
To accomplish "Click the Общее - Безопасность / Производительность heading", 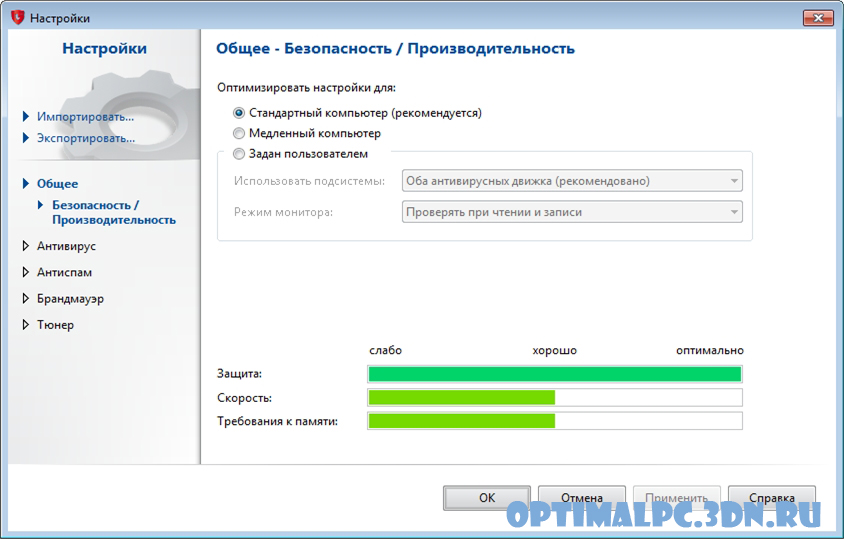I will [x=396, y=48].
